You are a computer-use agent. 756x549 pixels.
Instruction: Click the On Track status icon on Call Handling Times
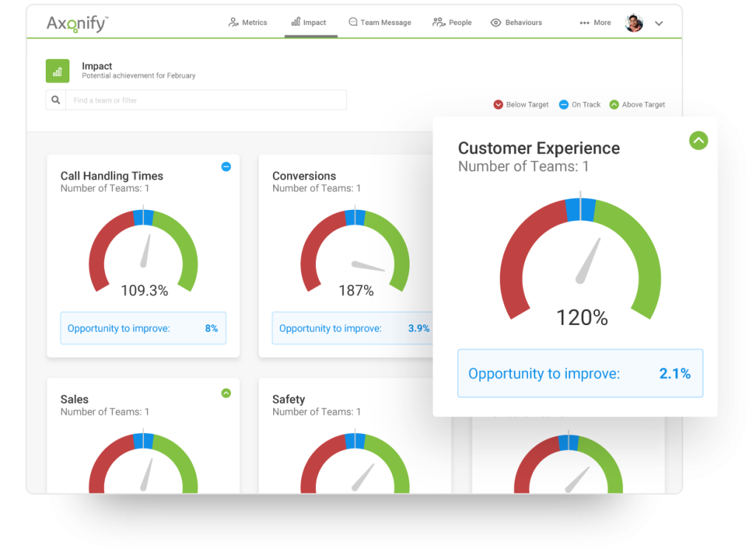pos(226,167)
